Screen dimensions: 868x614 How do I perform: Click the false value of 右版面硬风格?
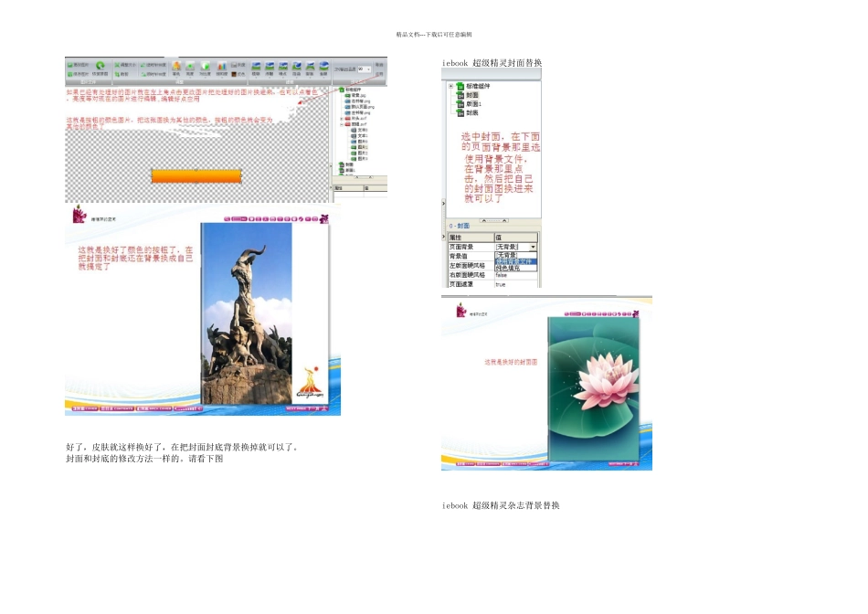501,275
